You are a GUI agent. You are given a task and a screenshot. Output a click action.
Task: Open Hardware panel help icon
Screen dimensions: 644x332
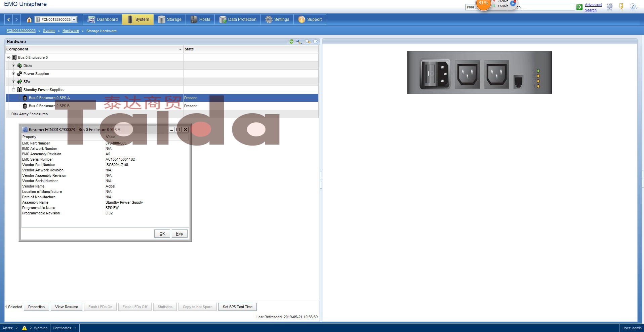click(x=316, y=42)
